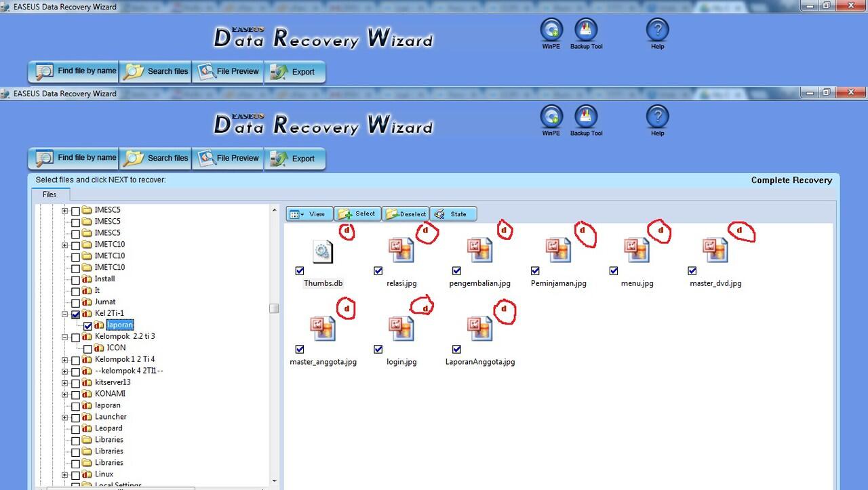The height and width of the screenshot is (490, 868).
Task: Click the tree horizontal scrollbar
Action: [x=122, y=487]
